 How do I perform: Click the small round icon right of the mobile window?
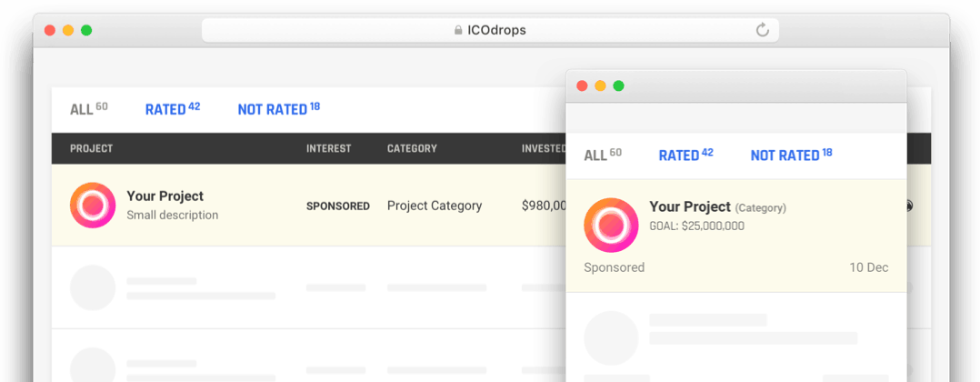coord(908,206)
